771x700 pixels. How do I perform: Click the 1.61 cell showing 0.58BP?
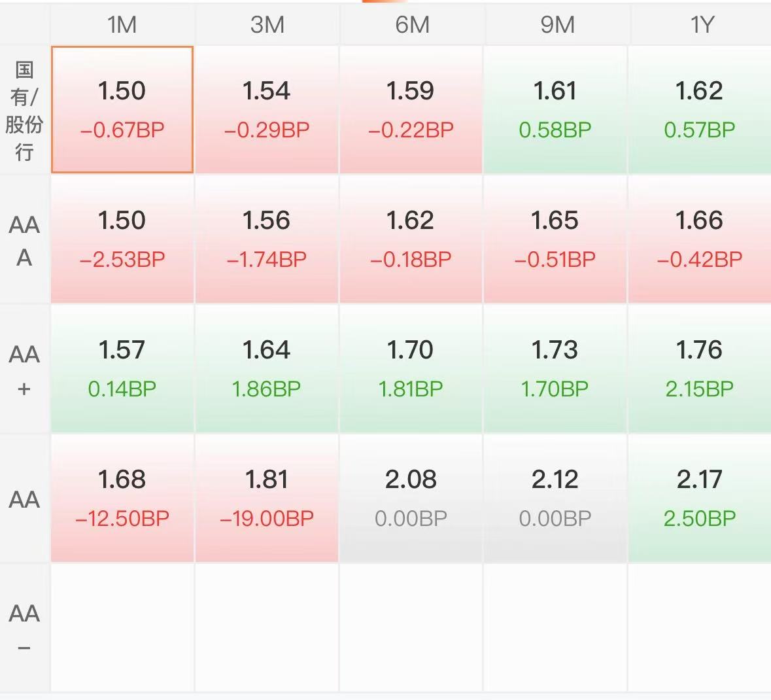556,110
